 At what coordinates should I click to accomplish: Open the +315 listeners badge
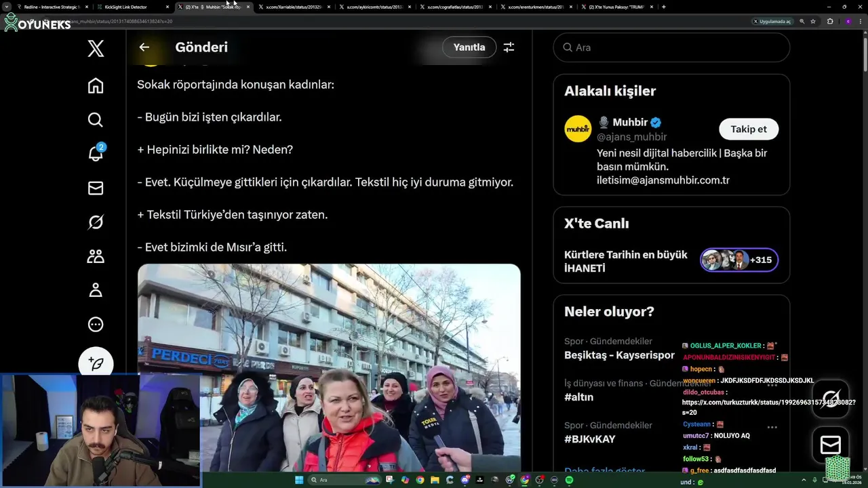pos(739,260)
